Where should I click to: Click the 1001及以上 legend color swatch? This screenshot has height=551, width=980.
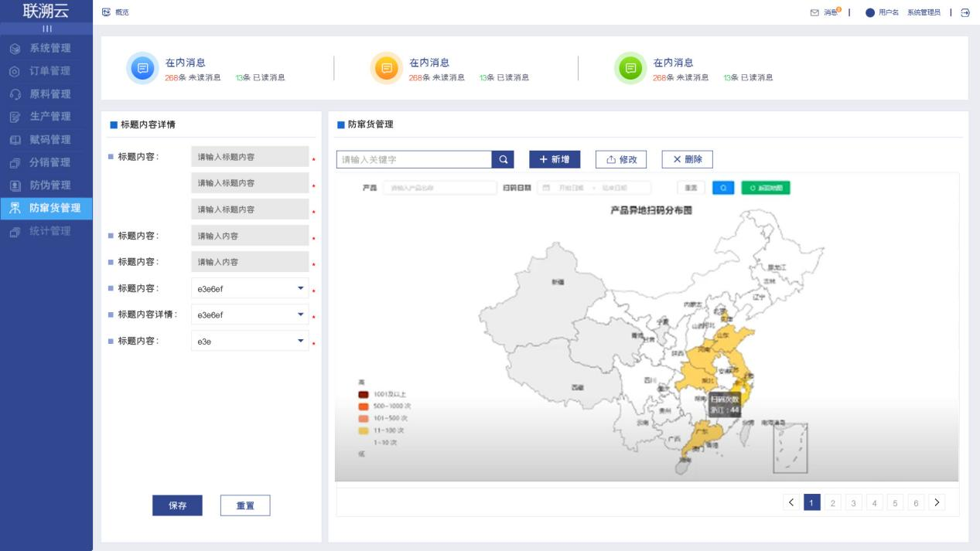point(364,394)
